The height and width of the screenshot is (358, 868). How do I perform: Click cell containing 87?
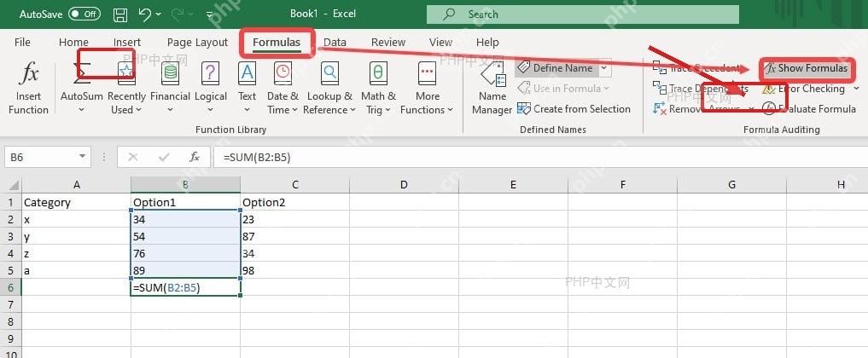[295, 236]
